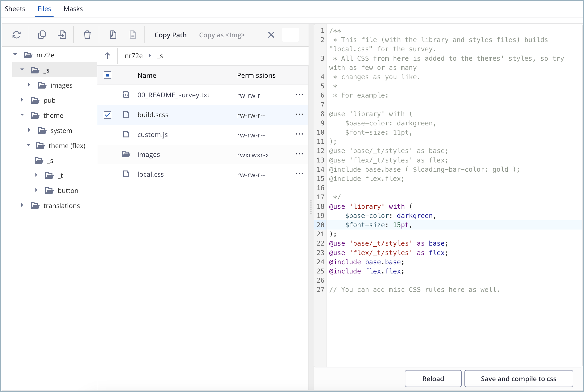Close the selection toolbar with X
The height and width of the screenshot is (392, 584).
(x=271, y=35)
